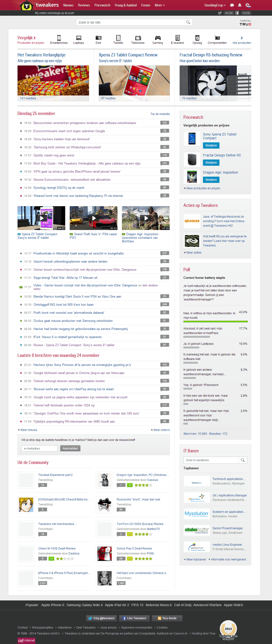Open the Mysolution job logo
This screenshot has height=644, width=272.
point(197,514)
